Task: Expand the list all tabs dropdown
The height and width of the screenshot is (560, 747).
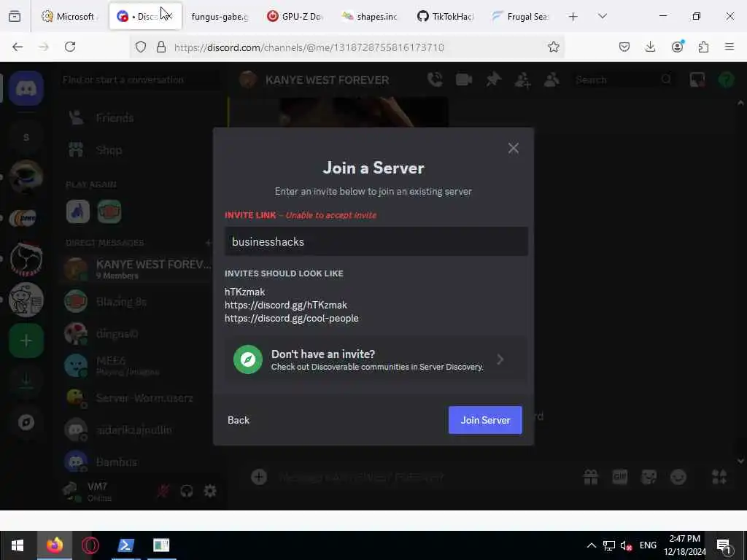Action: [603, 16]
